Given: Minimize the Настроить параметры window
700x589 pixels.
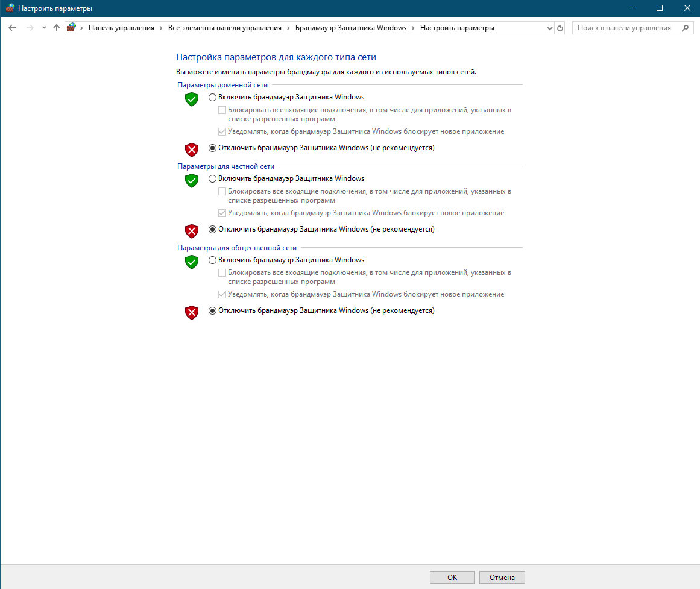Looking at the screenshot, I should click(x=632, y=8).
